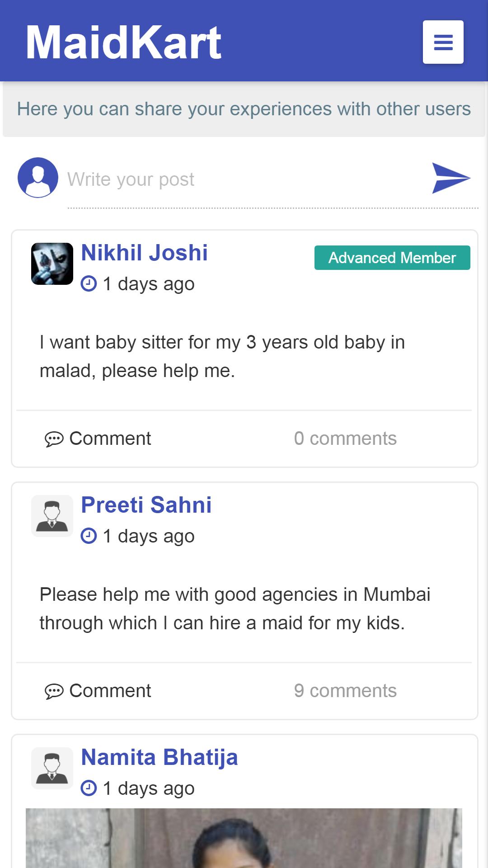This screenshot has width=488, height=868.
Task: Comment on Preeti Sahni's agencies post
Action: pos(98,691)
